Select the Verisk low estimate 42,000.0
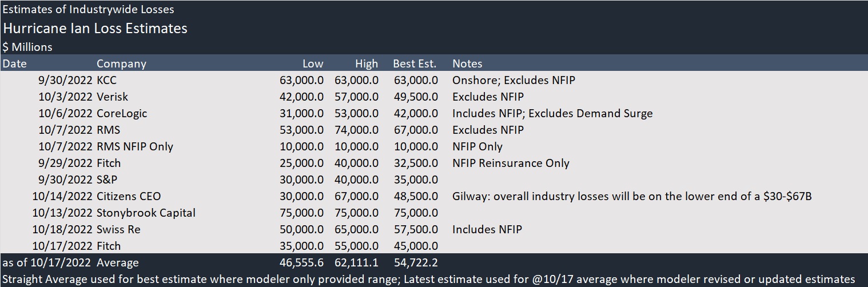868x287 pixels. (301, 97)
